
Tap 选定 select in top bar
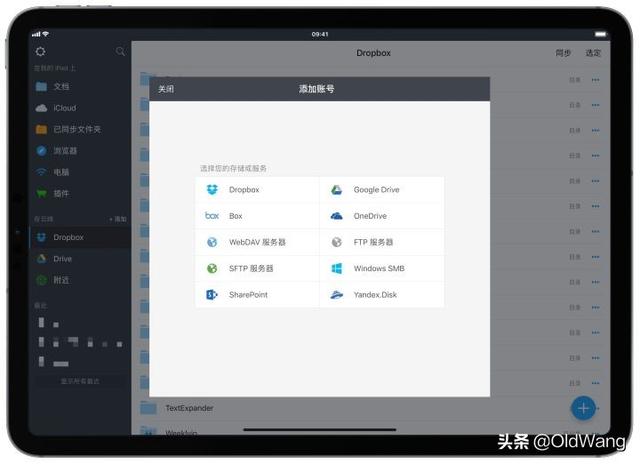593,53
